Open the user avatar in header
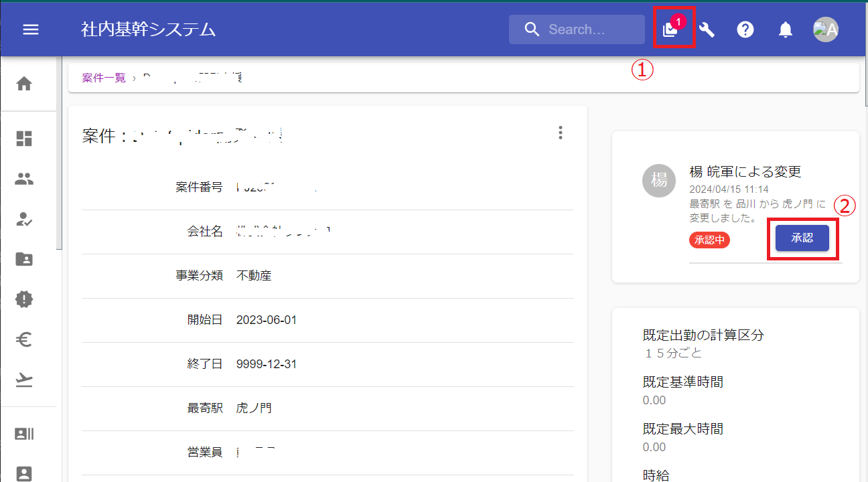This screenshot has height=482, width=868. click(x=825, y=29)
